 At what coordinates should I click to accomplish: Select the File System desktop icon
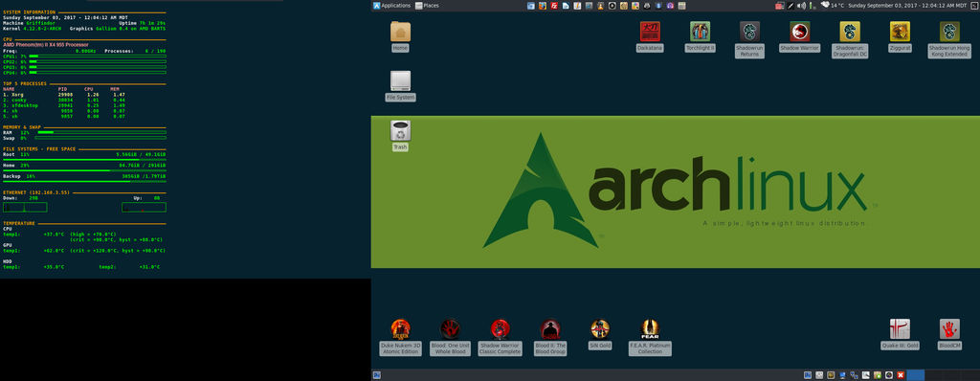click(400, 86)
